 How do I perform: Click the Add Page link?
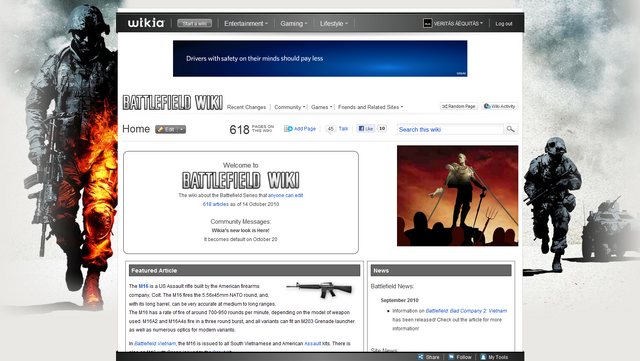tap(300, 129)
